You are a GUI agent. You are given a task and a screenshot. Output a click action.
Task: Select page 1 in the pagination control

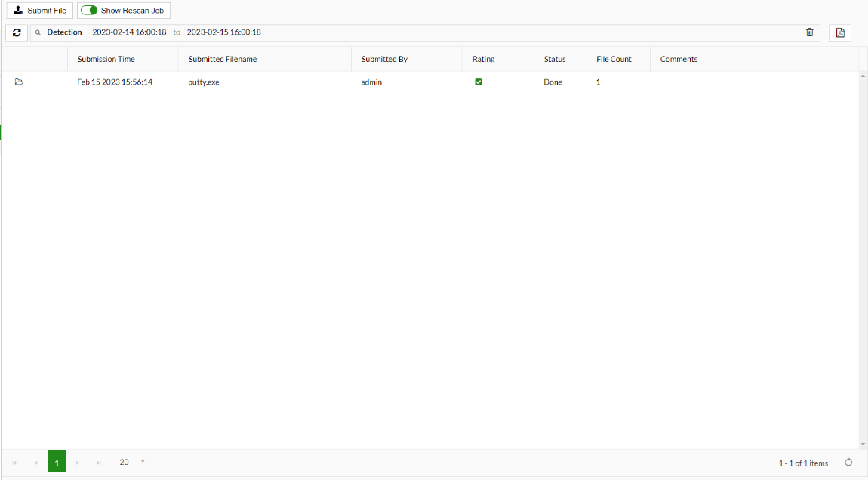point(57,461)
